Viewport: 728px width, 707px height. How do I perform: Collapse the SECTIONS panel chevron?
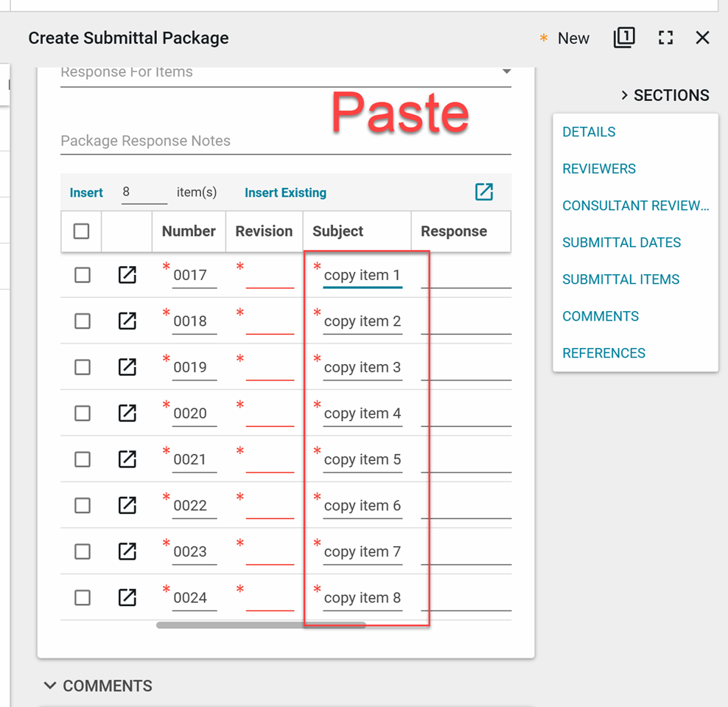(624, 95)
